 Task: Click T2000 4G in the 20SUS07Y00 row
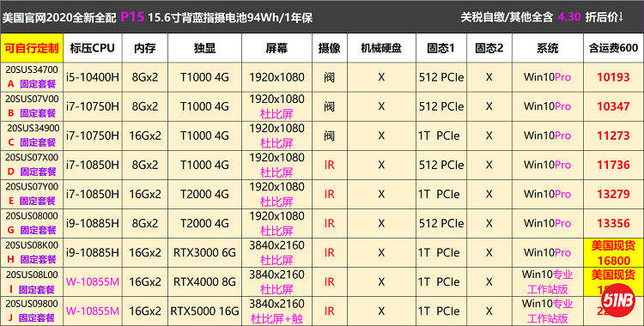tap(204, 194)
